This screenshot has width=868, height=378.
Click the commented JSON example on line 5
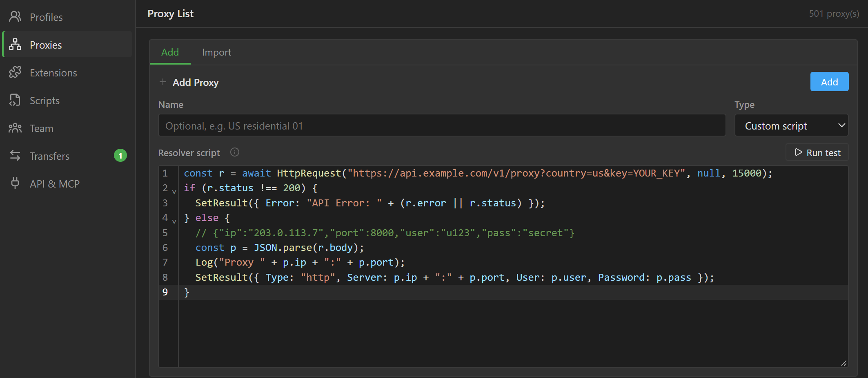[x=385, y=233]
